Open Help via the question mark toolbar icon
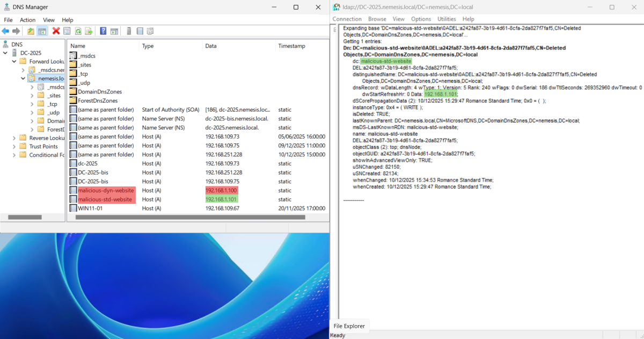Screen dimensions: 644x339 point(103,31)
